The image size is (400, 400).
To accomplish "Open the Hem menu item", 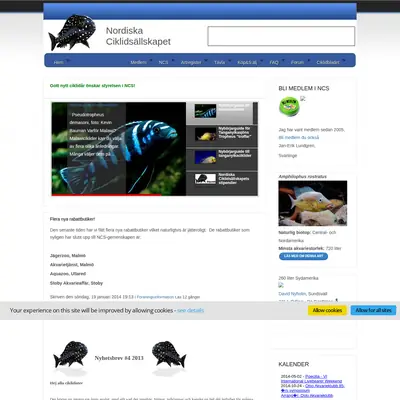I will (59, 62).
